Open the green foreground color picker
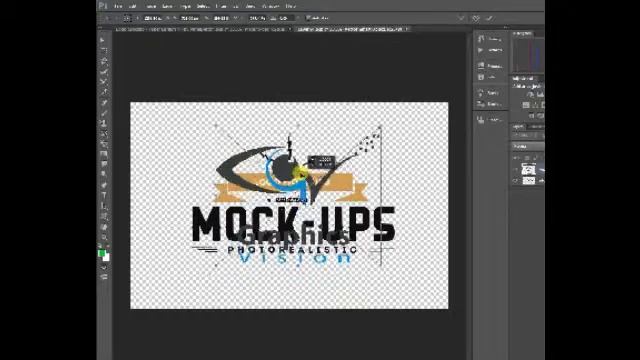Viewport: 640px width, 360px height. tap(101, 253)
